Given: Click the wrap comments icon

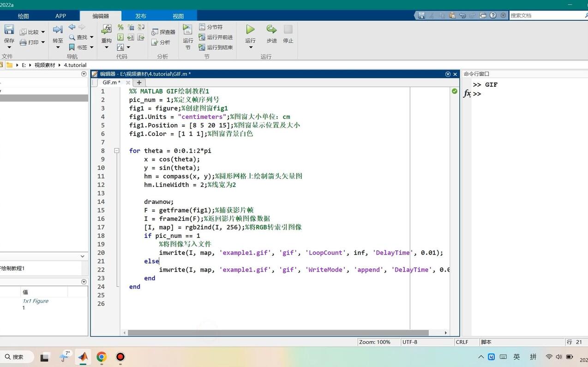Looking at the screenshot, I should (x=141, y=27).
